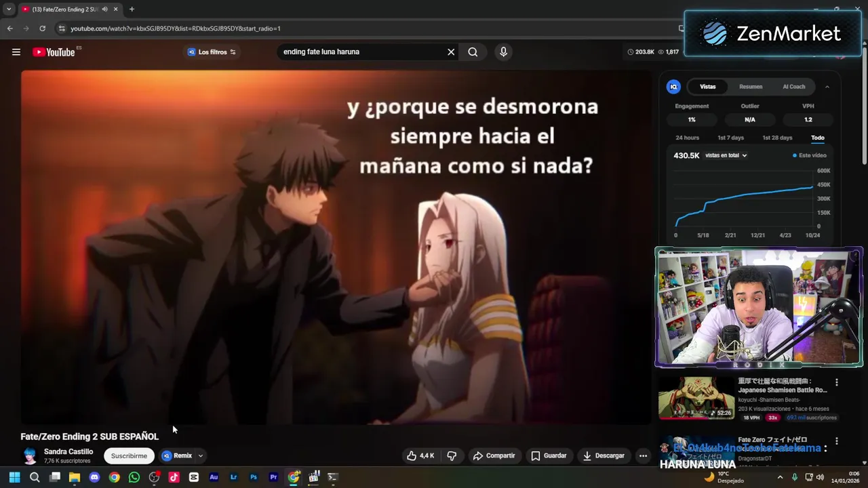
Task: Launch Adobe Premiere Pro from the taskbar
Action: [273, 477]
